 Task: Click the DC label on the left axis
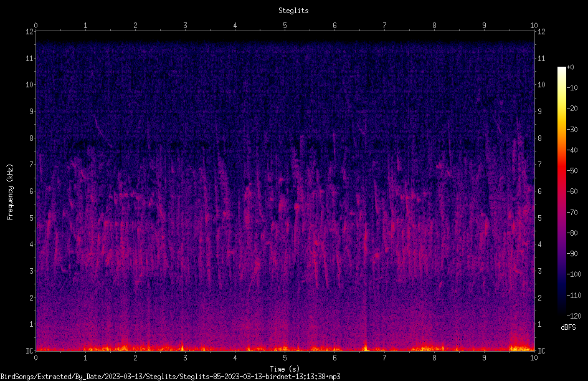point(29,350)
